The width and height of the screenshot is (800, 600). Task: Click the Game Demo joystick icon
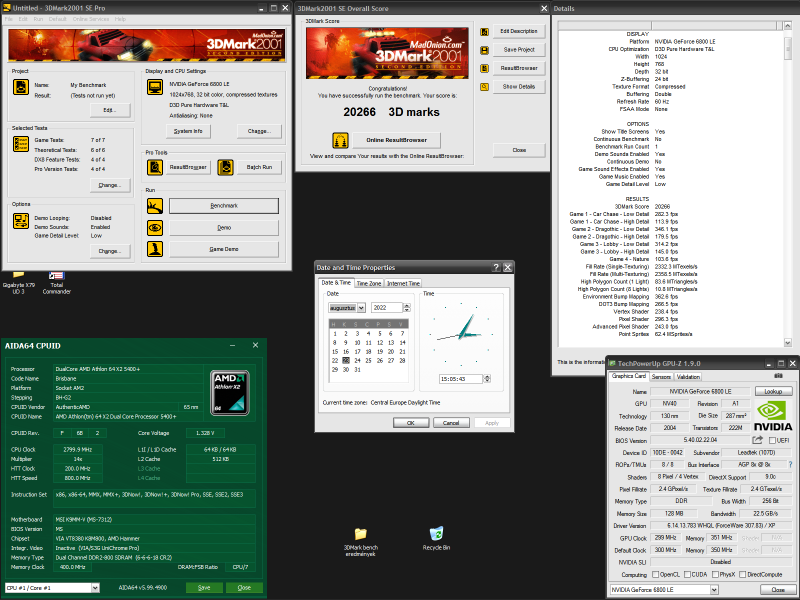click(x=155, y=249)
